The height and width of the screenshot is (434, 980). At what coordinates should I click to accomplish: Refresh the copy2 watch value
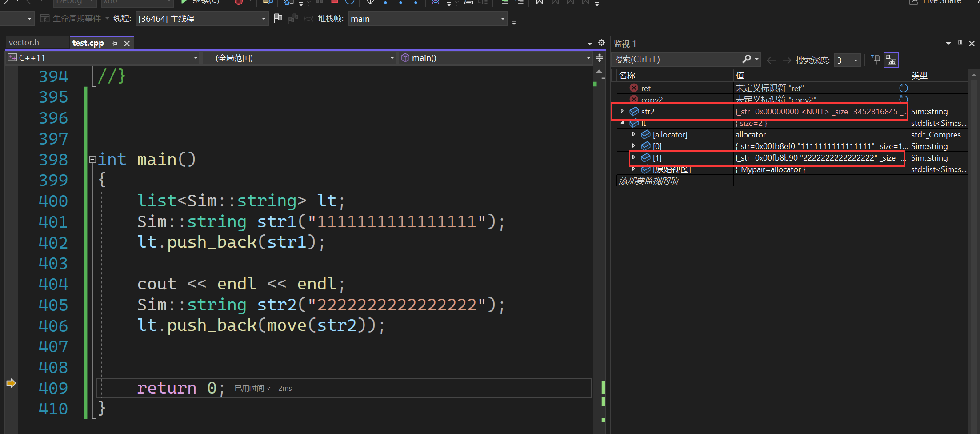click(903, 99)
